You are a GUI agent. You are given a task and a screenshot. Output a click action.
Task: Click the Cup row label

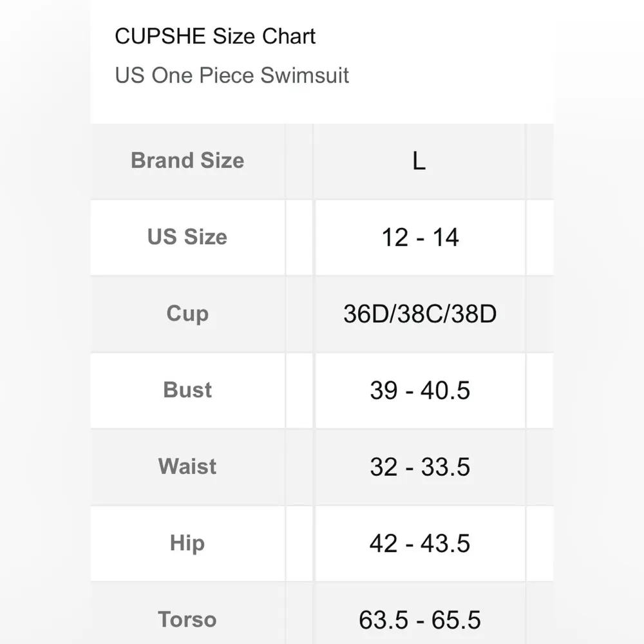click(x=187, y=314)
